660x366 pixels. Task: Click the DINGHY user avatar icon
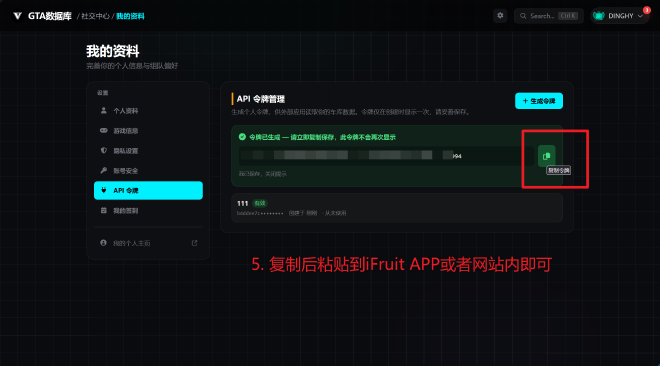pos(599,16)
